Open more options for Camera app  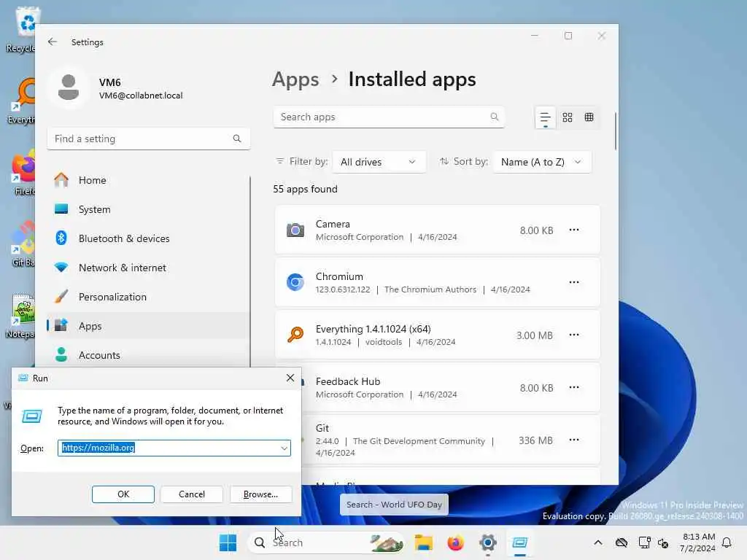click(x=573, y=230)
